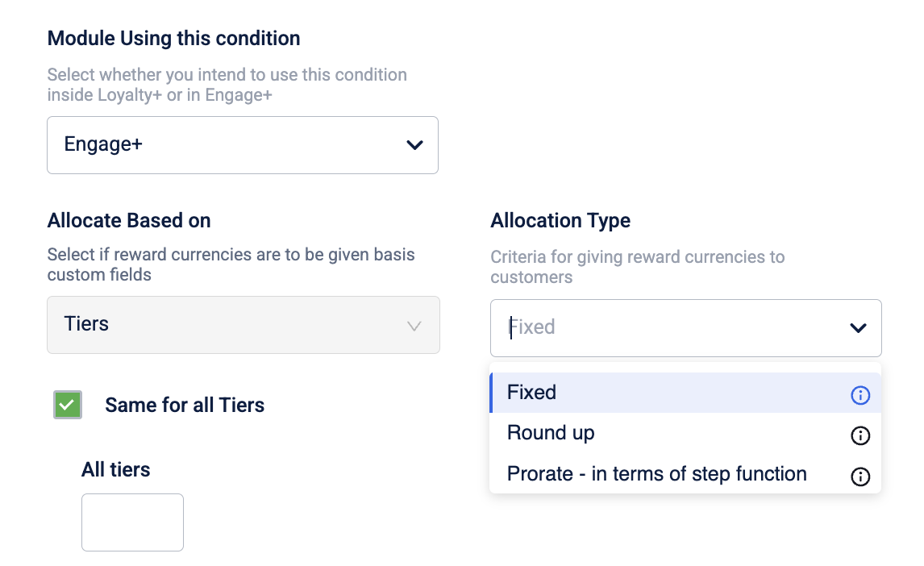924x566 pixels.
Task: Click chevron arrow in Tiers dropdown
Action: (414, 326)
